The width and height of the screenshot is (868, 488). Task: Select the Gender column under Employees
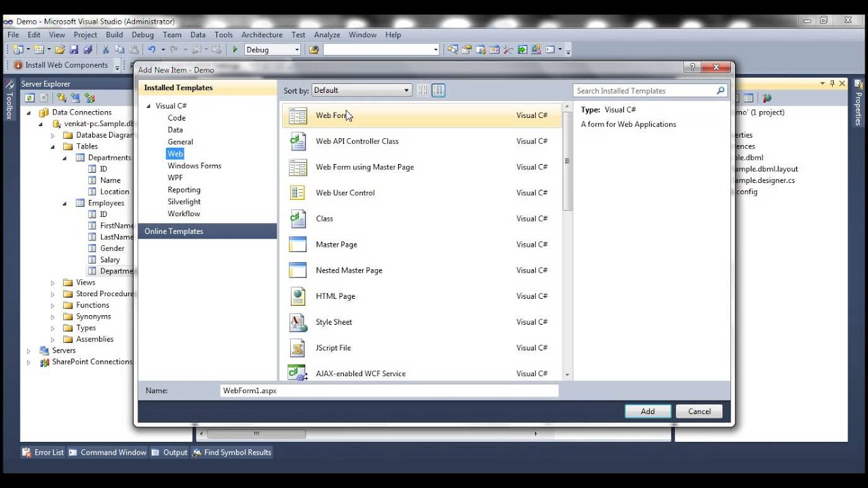[x=112, y=249]
